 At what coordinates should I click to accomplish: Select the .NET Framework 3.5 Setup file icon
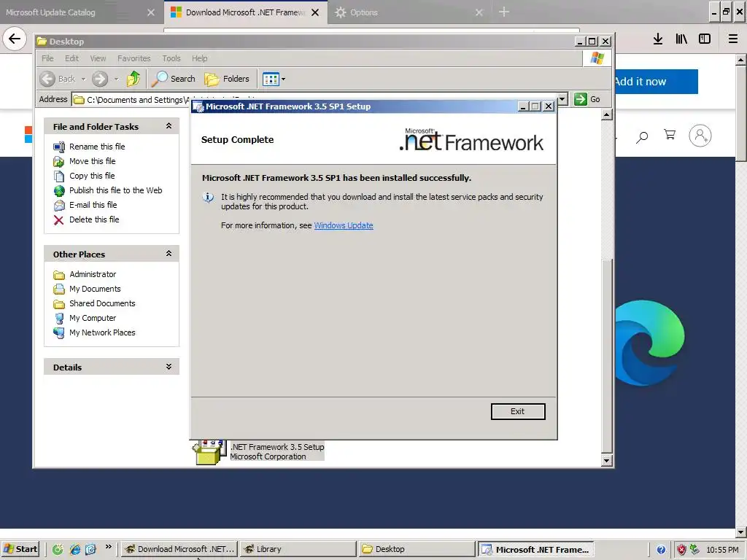pyautogui.click(x=208, y=452)
